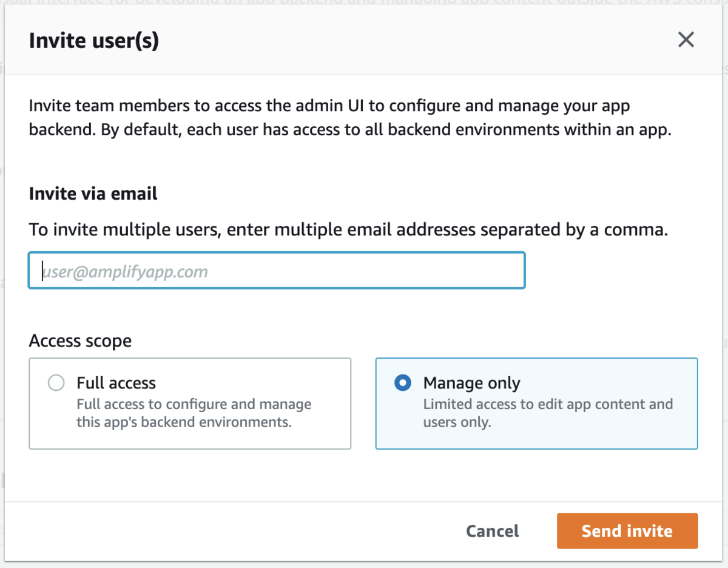Click the orange Send invite button

[627, 531]
